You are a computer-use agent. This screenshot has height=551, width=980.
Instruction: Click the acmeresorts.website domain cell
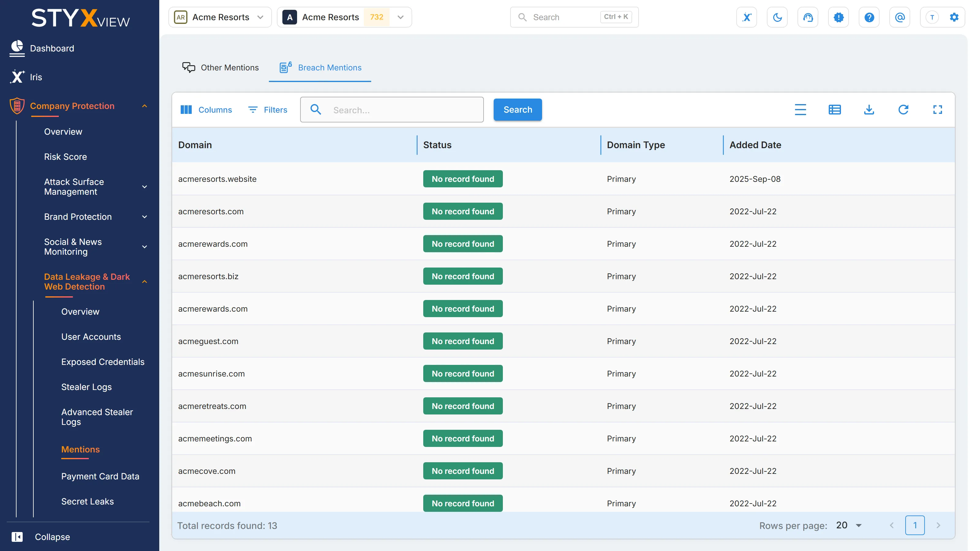pos(217,179)
